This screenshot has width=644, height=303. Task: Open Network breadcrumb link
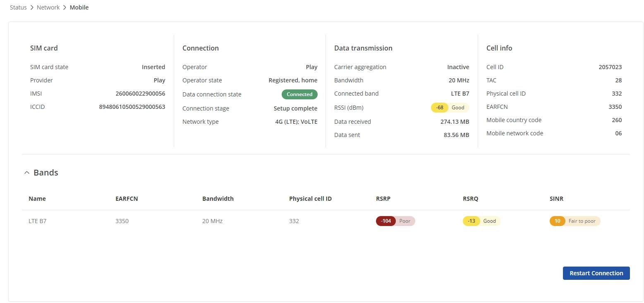pos(48,7)
